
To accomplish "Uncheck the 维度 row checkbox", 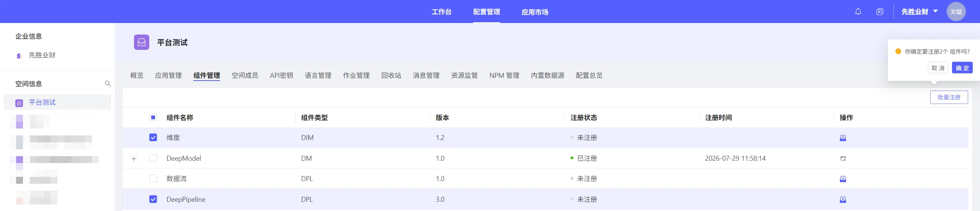I will click(x=153, y=137).
